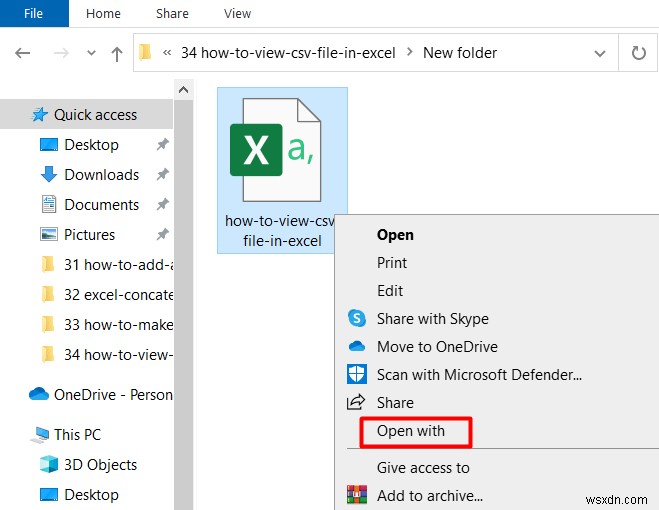
Task: Choose Open from the context menu
Action: 395,235
